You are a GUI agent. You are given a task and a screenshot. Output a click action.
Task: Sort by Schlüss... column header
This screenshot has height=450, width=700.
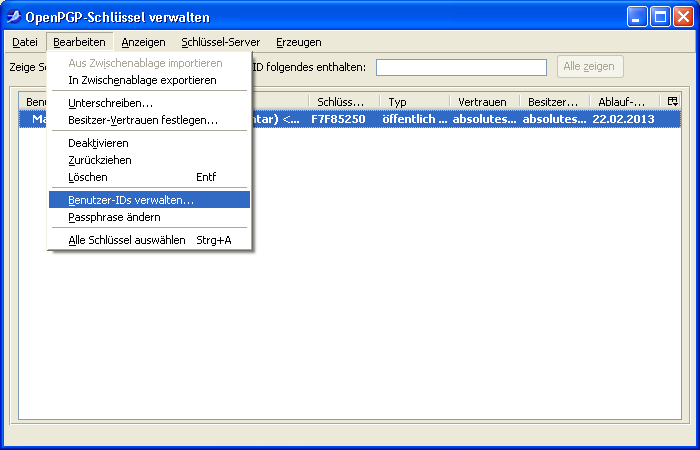(x=344, y=102)
